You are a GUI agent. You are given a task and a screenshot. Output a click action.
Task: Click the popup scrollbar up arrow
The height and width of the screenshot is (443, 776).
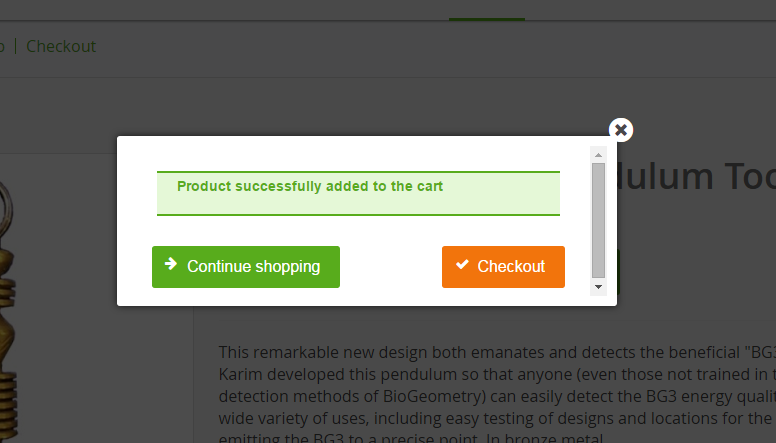coord(598,155)
